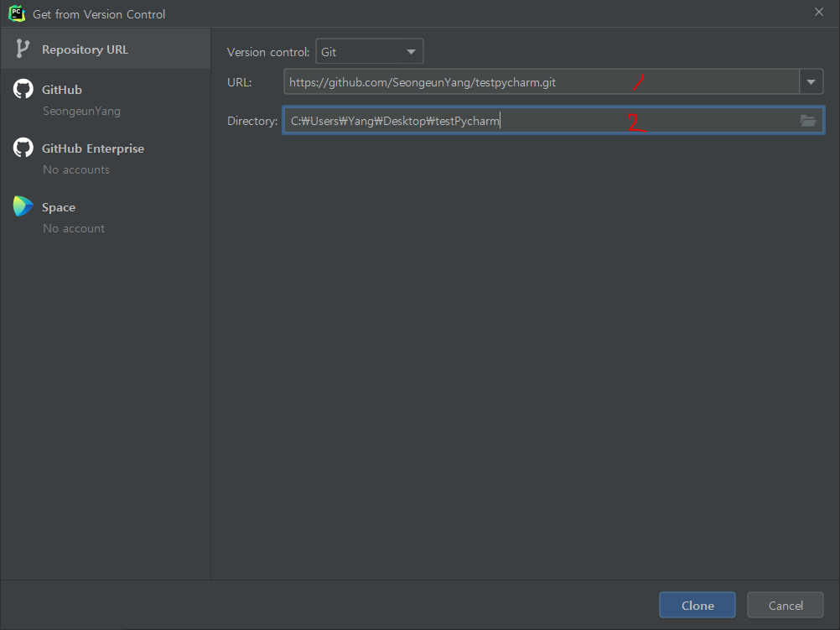Select the GitHub Enterprise sidebar item
The height and width of the screenshot is (630, 840).
coord(106,159)
